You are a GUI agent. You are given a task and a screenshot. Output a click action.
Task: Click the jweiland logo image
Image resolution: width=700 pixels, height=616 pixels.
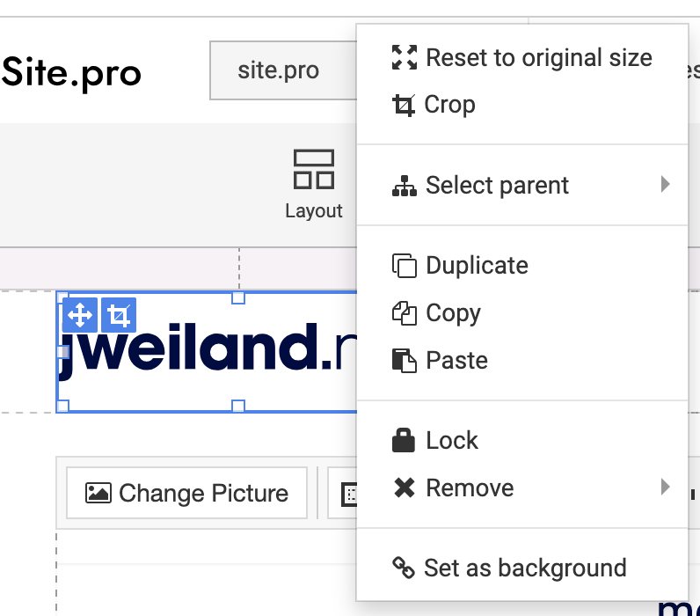click(207, 352)
